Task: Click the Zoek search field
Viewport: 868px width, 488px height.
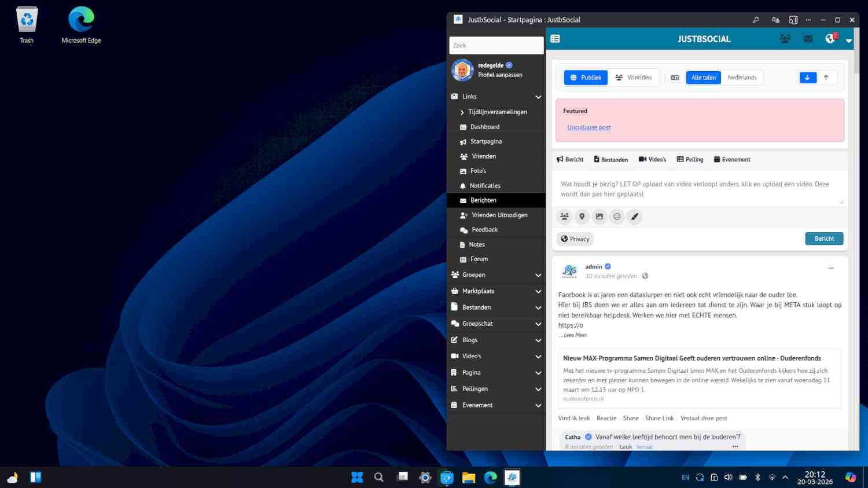Action: point(496,45)
